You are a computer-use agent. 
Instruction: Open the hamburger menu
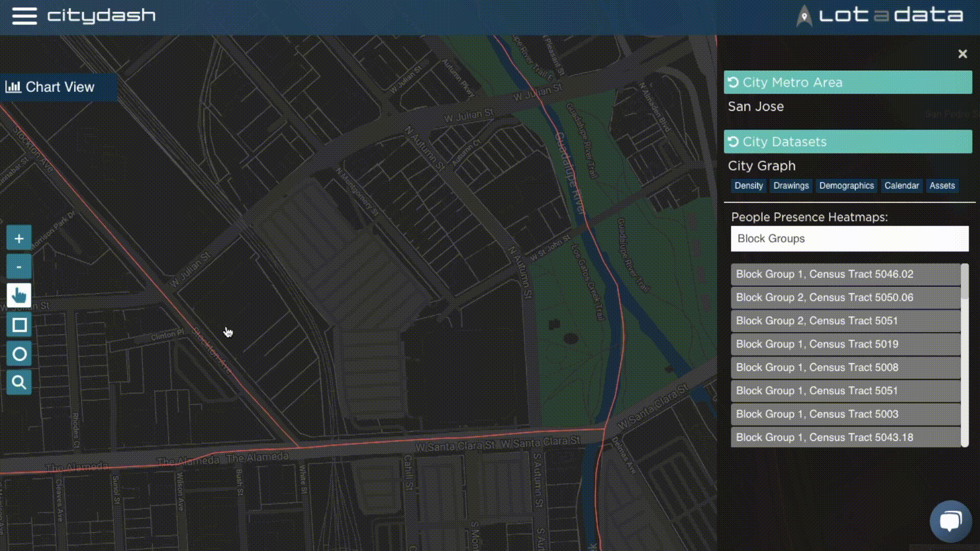(x=24, y=16)
